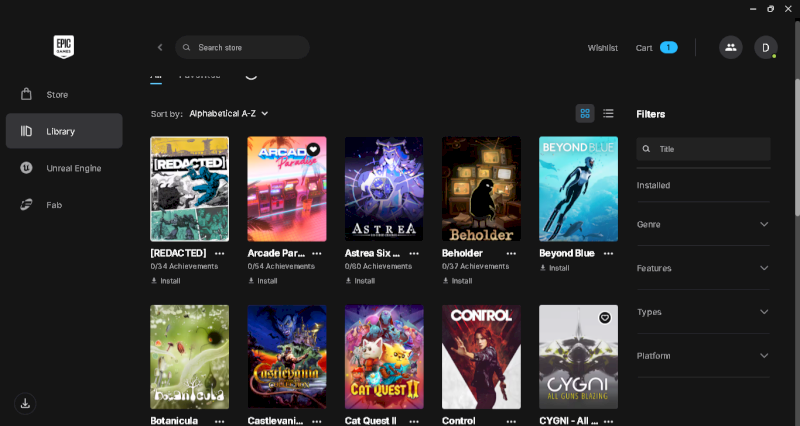Open the Botanicula cover art
The width and height of the screenshot is (800, 426).
[x=189, y=357]
